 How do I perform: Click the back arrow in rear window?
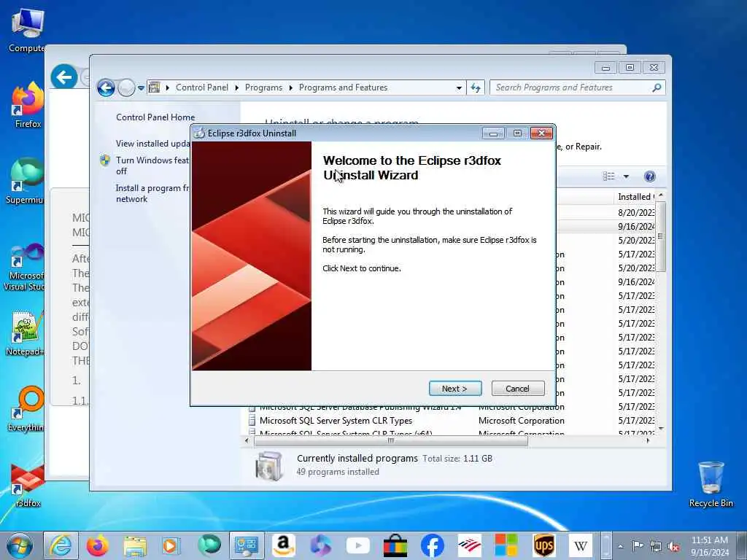click(x=64, y=77)
